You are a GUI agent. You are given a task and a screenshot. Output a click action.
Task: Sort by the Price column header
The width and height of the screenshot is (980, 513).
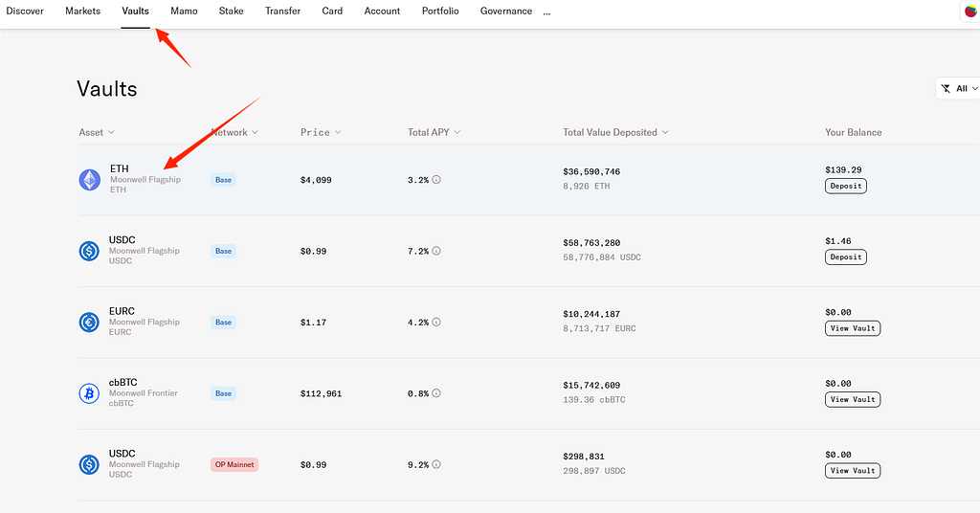(321, 132)
